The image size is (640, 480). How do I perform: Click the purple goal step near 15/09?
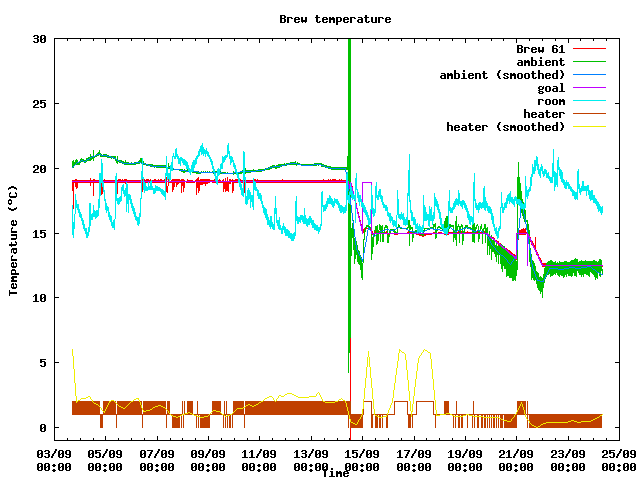[367, 183]
